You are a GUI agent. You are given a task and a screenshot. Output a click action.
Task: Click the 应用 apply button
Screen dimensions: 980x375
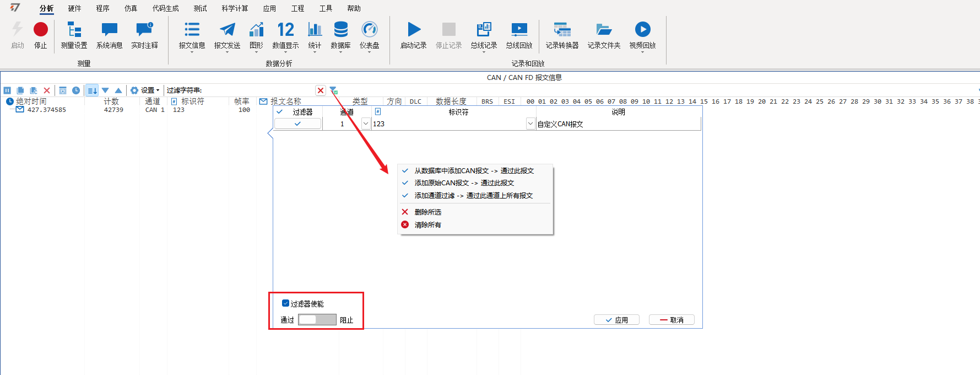click(x=616, y=320)
